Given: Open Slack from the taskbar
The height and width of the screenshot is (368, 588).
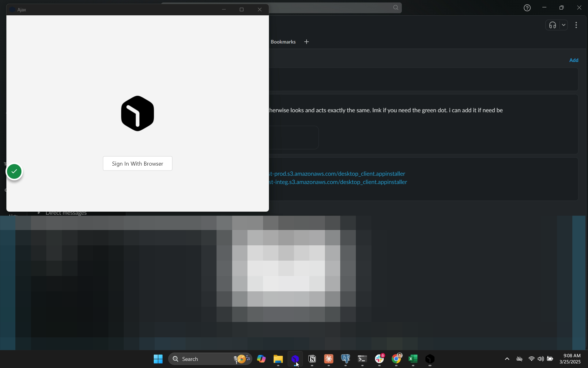Looking at the screenshot, I should coord(379,359).
